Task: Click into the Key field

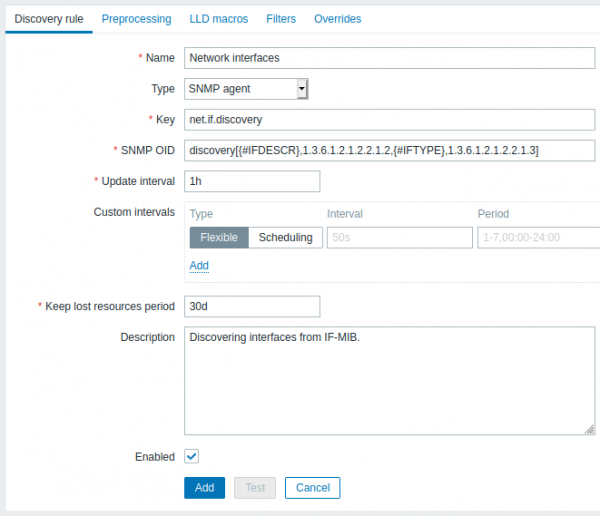Action: [390, 119]
